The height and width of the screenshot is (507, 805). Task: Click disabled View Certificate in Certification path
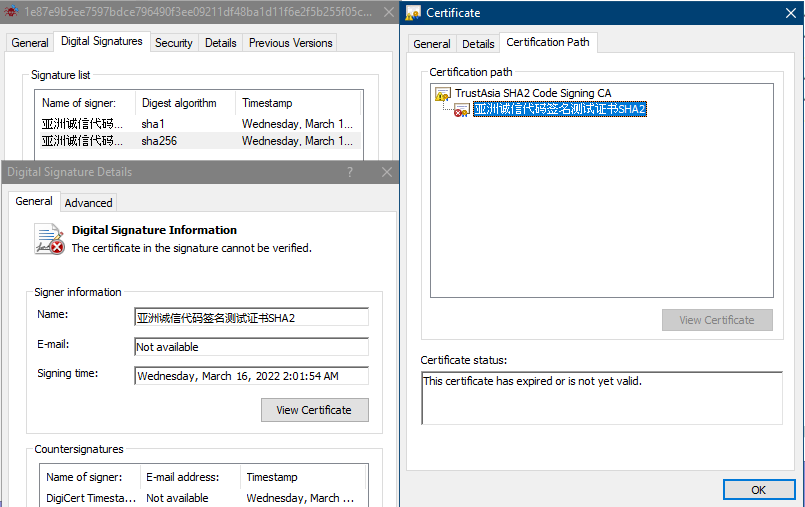(x=717, y=320)
